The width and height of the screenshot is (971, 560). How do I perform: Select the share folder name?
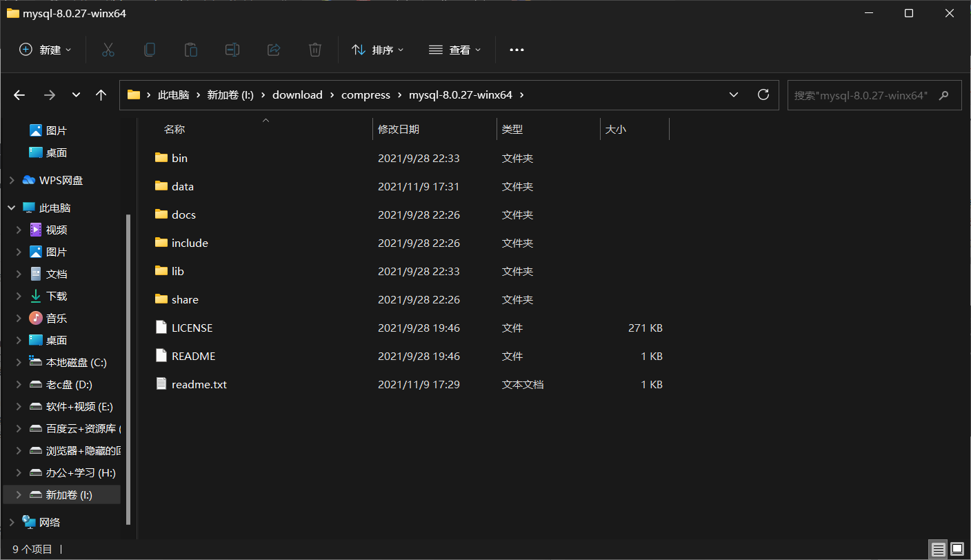[185, 299]
